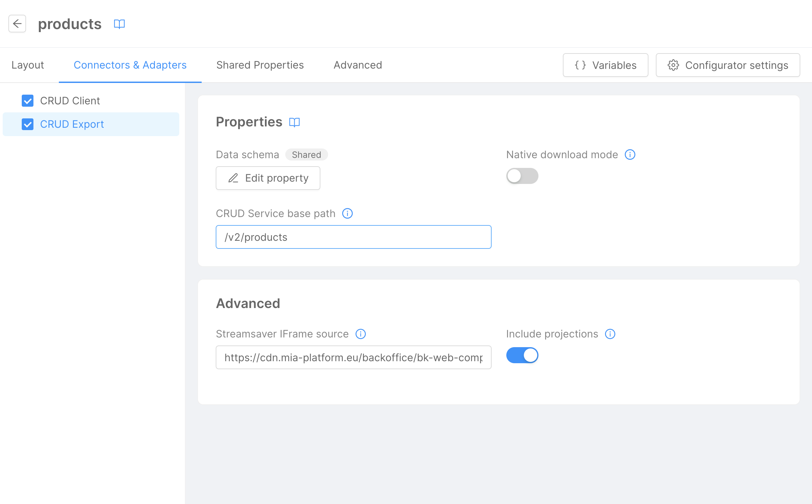
Task: Enable Native download mode
Action: tap(522, 176)
